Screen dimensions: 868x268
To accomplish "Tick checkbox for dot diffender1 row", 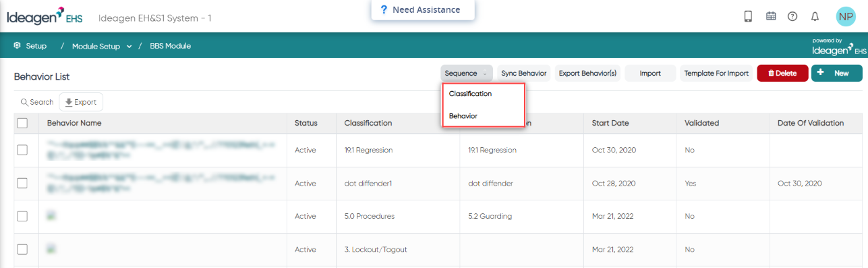I will tap(22, 183).
